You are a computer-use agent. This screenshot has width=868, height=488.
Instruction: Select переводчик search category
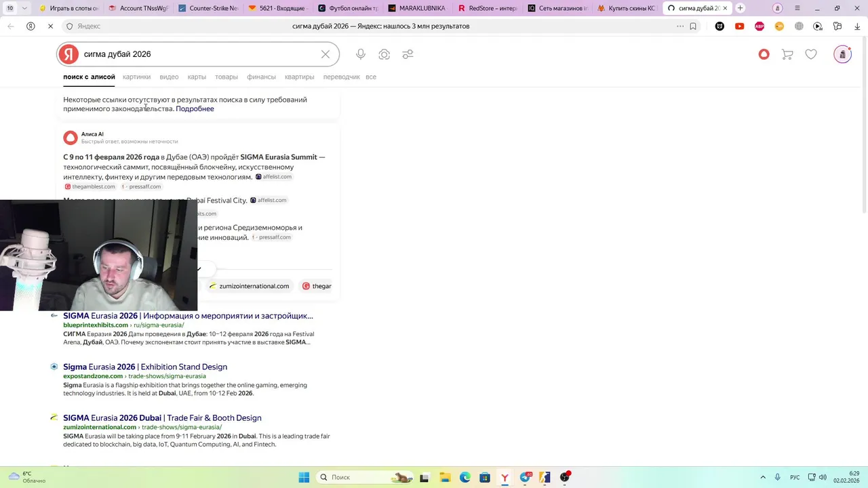tap(342, 77)
